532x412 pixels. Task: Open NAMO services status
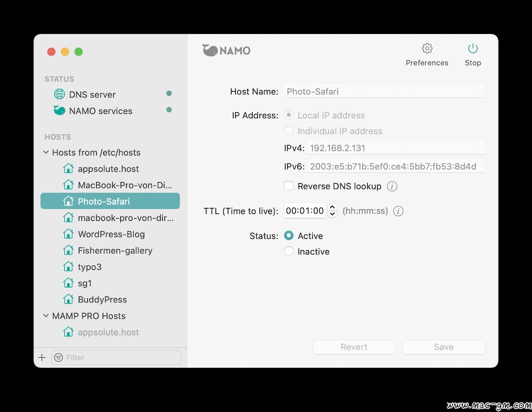(x=110, y=111)
